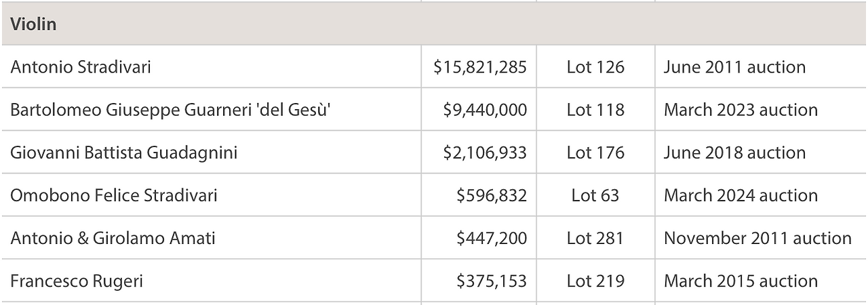The height and width of the screenshot is (305, 868).
Task: Click the $9,440,000 price cell
Action: (485, 110)
